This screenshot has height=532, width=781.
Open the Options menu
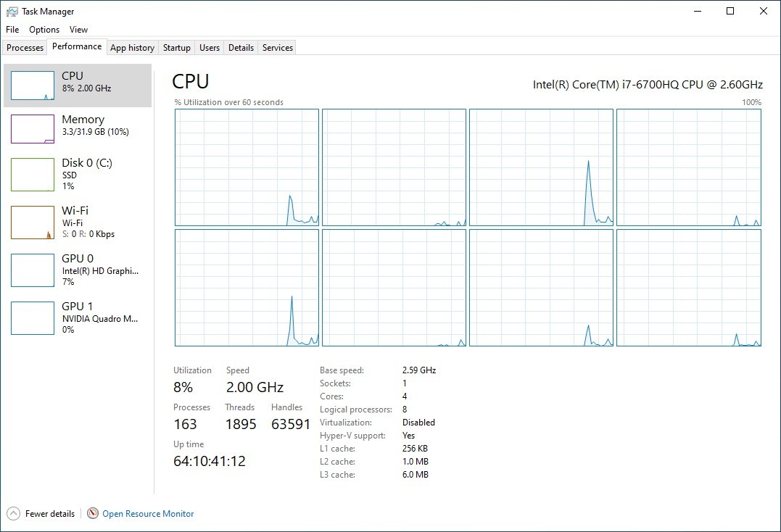[44, 30]
